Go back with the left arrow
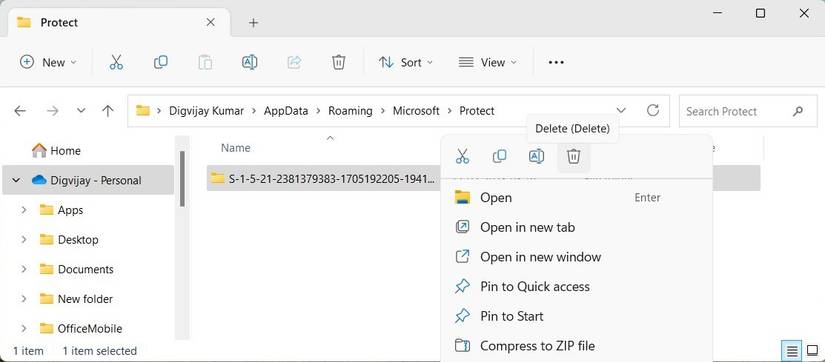825x362 pixels. coord(20,111)
